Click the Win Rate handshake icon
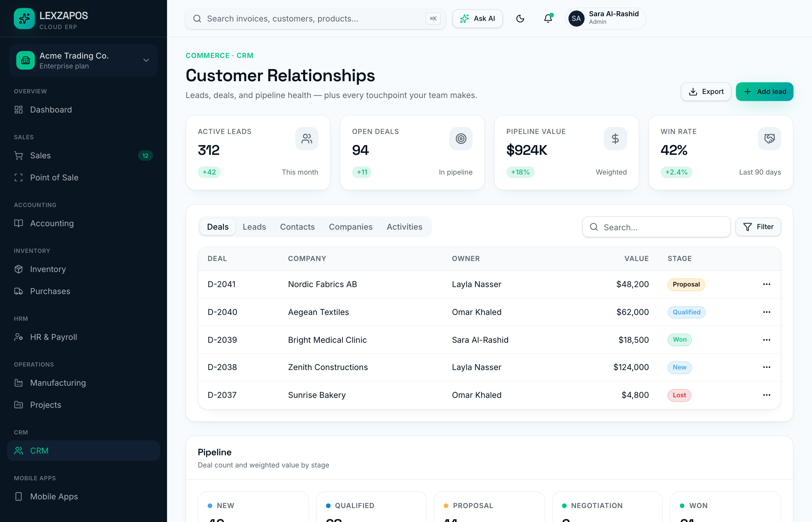812x522 pixels. 769,139
